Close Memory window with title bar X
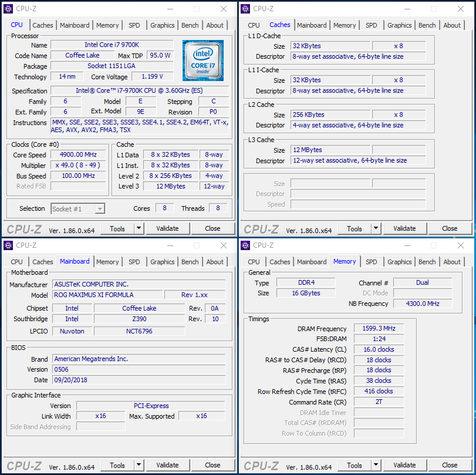This screenshot has width=476, height=475. (x=461, y=245)
